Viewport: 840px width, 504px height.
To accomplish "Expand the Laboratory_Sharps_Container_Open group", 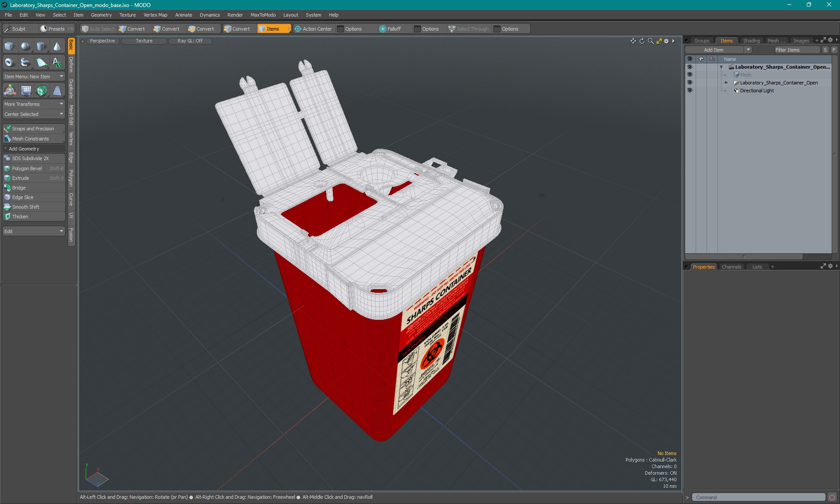I will 726,82.
